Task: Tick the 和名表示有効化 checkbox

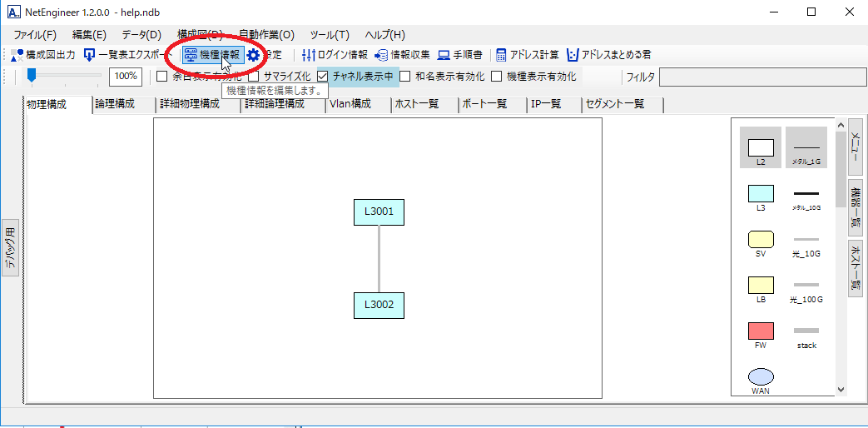Action: [405, 77]
